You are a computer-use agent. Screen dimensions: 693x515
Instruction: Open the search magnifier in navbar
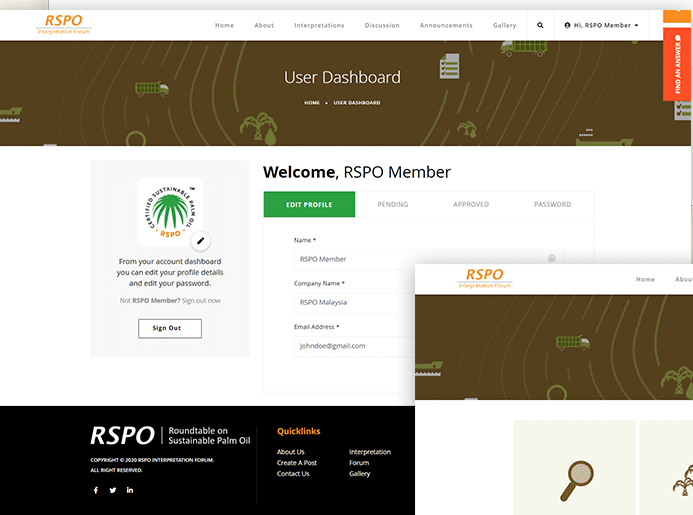(540, 25)
